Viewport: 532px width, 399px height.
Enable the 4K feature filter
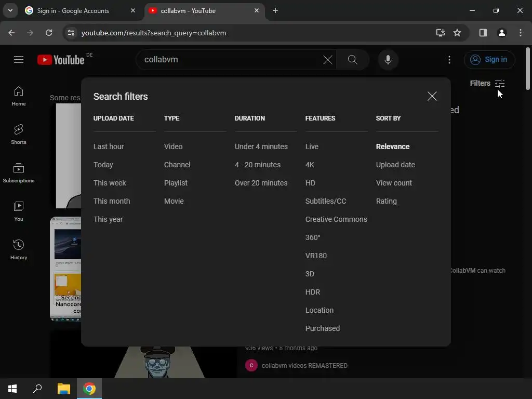point(310,165)
